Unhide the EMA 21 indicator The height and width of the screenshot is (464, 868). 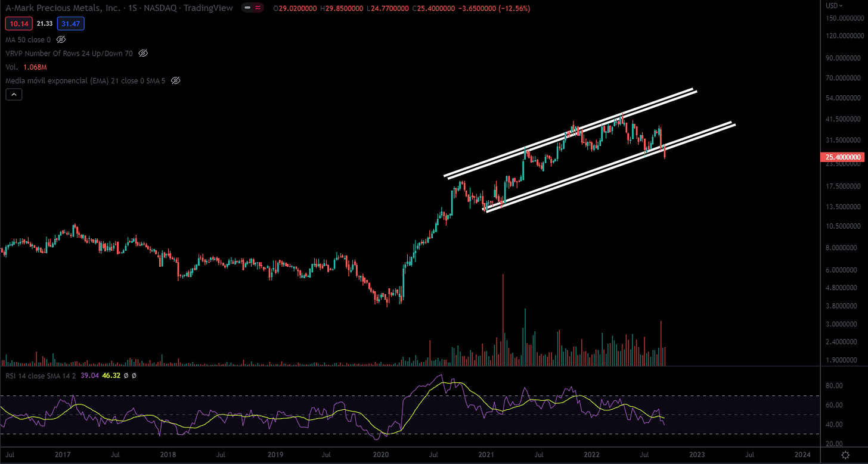(x=175, y=80)
